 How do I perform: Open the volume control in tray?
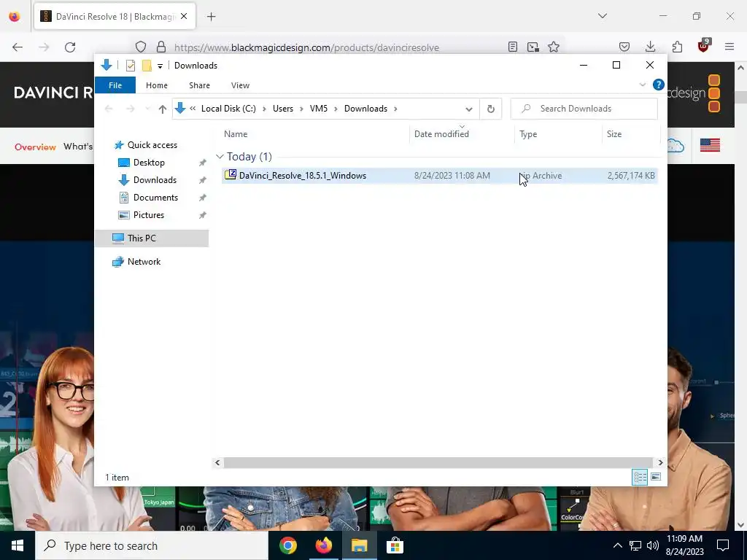click(x=653, y=545)
